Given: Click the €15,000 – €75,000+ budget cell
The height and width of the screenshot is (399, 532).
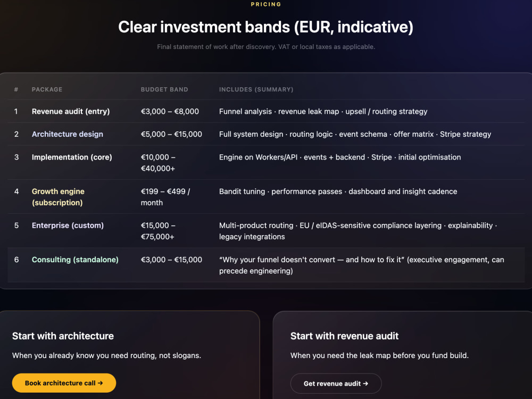Looking at the screenshot, I should click(x=158, y=231).
